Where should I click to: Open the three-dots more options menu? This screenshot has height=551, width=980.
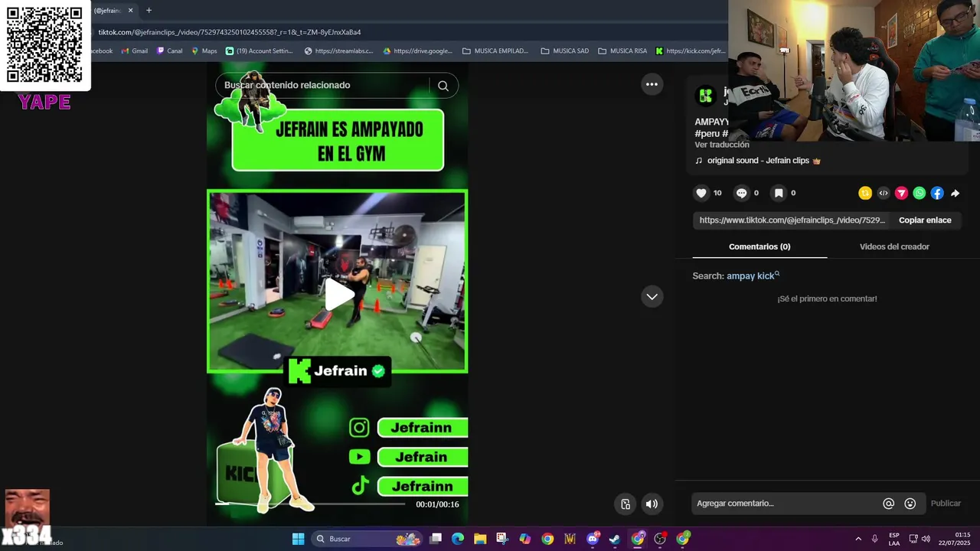coord(652,84)
